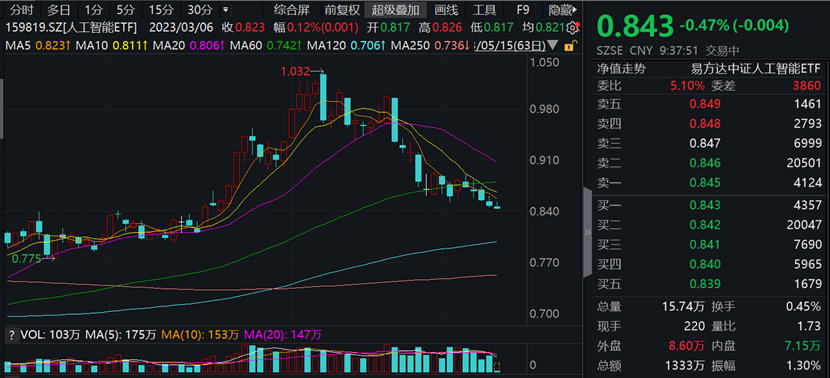
Task: Toggle 超级叠加 overlay mode
Action: pyautogui.click(x=395, y=9)
